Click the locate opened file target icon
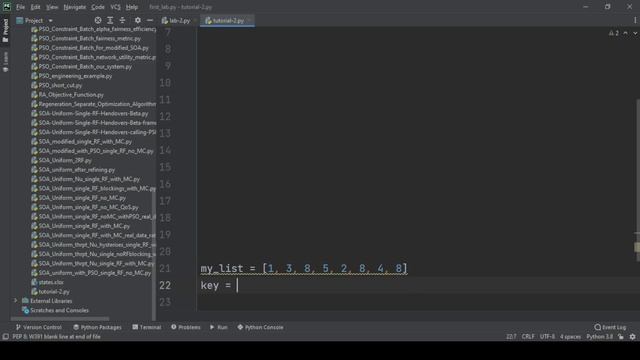 click(98, 20)
